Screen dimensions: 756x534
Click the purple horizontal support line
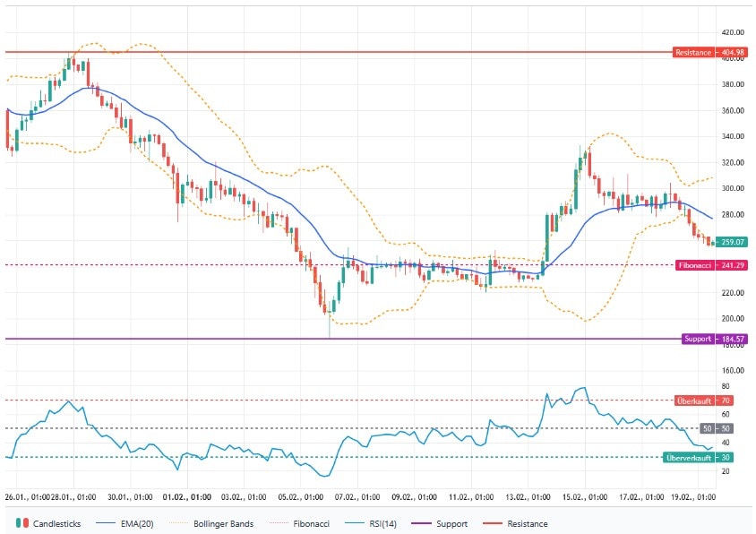point(358,339)
